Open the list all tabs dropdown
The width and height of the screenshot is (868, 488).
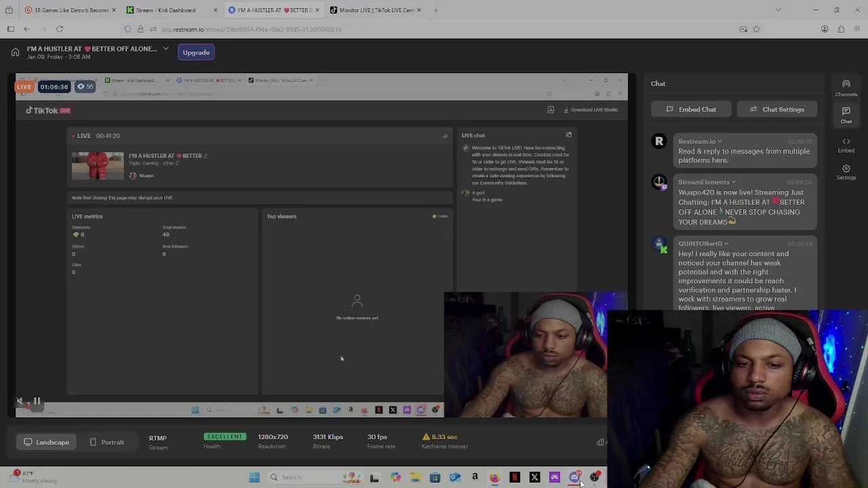tap(778, 10)
